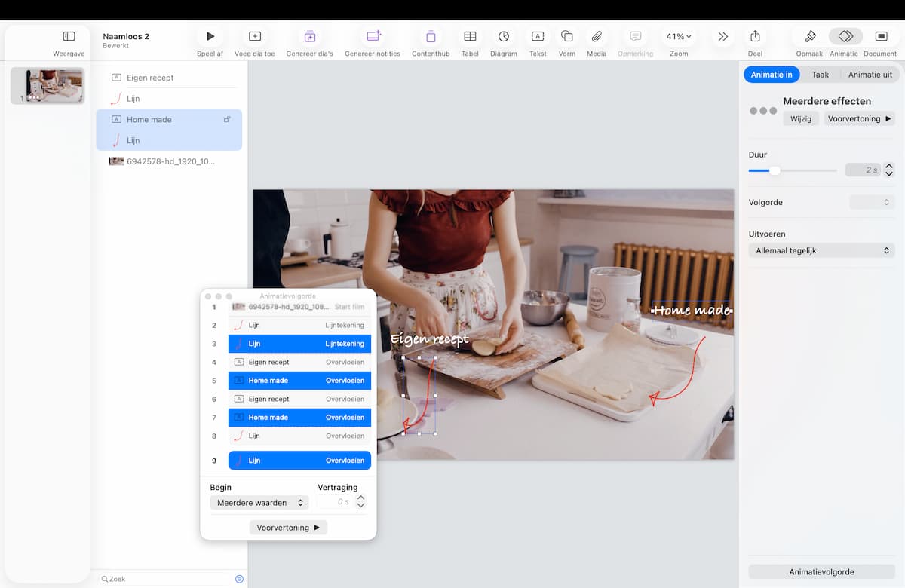Insert a text box via Tekst
Viewport: 905px width, 588px height.
538,36
